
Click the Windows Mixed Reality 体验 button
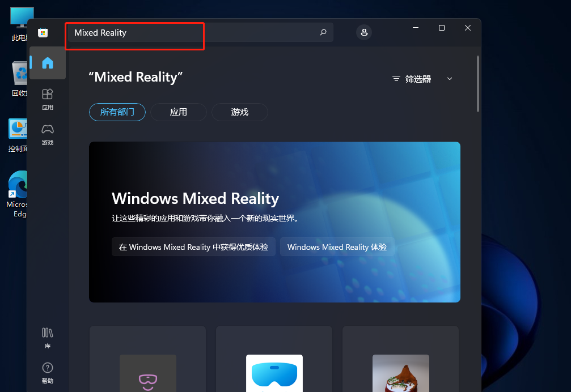(337, 247)
